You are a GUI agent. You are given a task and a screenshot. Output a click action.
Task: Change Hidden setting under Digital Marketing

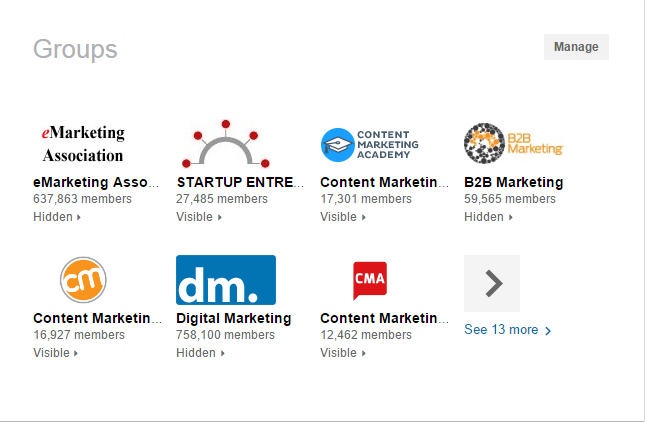point(200,353)
